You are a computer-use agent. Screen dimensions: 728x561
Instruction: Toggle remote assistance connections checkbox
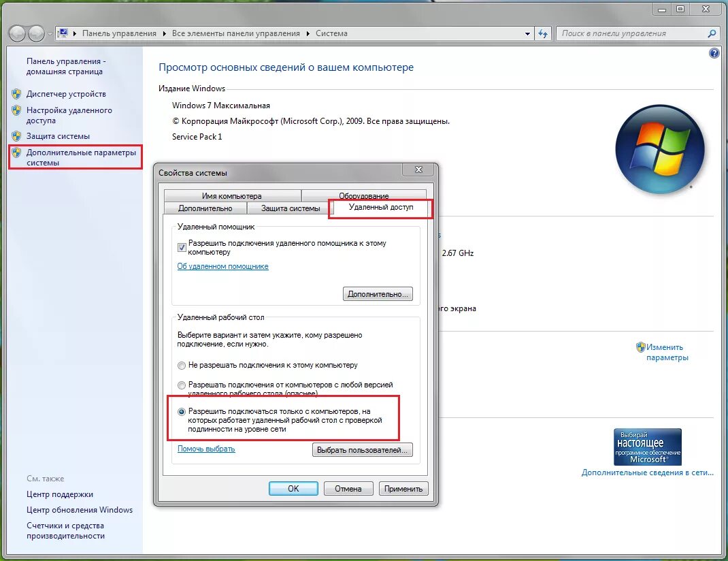[182, 247]
